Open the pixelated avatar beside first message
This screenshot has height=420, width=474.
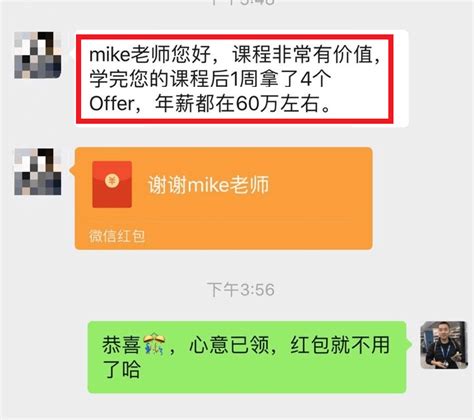(x=38, y=55)
